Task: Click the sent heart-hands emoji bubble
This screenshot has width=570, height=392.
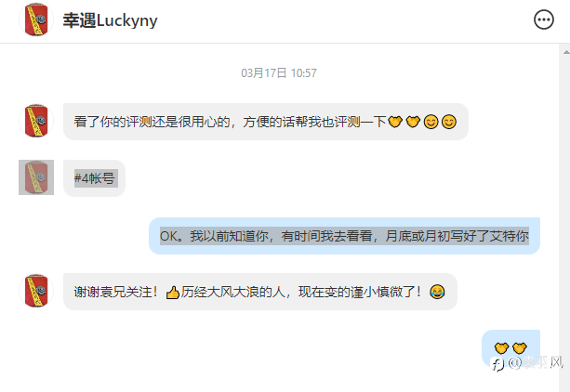Action: [510, 347]
